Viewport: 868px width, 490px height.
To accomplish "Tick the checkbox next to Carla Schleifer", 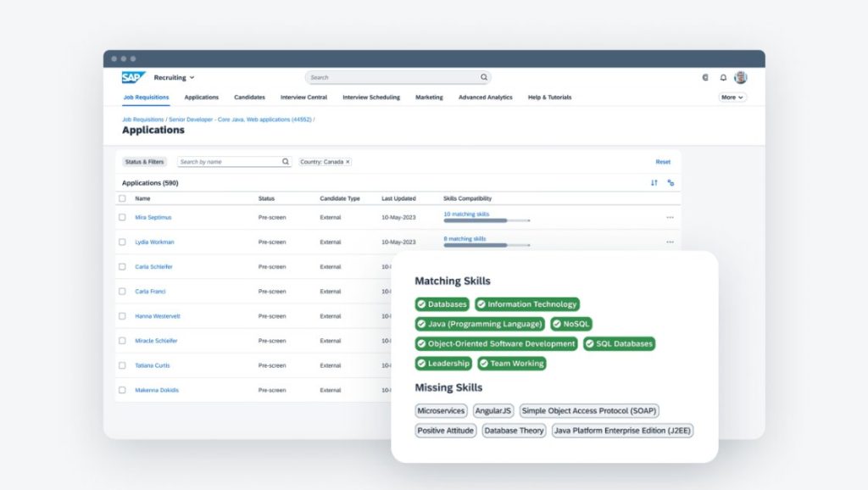I will [122, 266].
